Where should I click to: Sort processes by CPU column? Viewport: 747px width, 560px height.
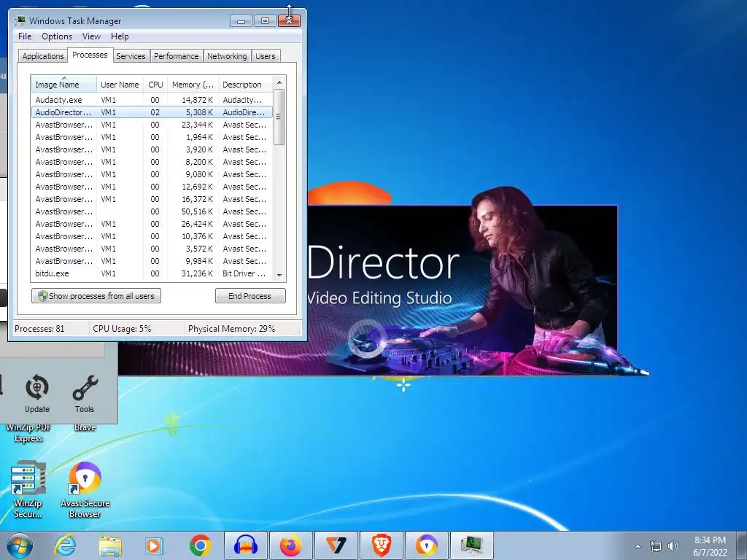pos(155,85)
